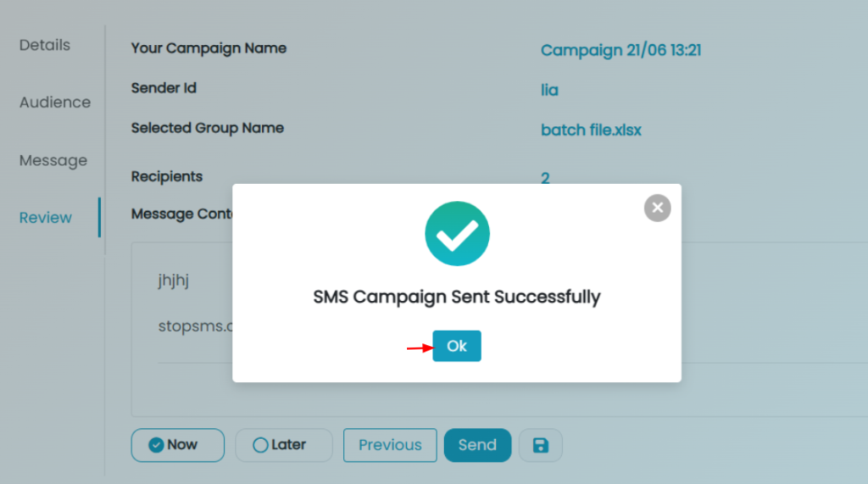Image resolution: width=868 pixels, height=484 pixels.
Task: Open the Message step tab
Action: (53, 160)
